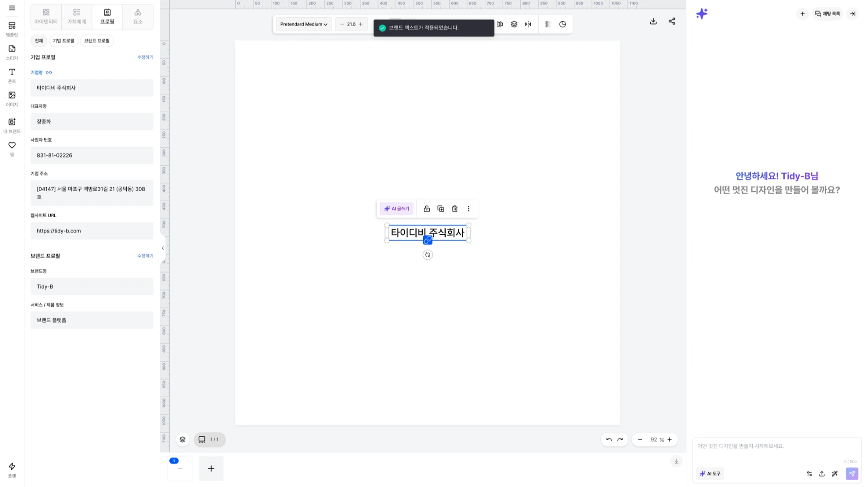The image size is (868, 487).
Task: Open the 이미지 image sidebar icon
Action: (12, 99)
